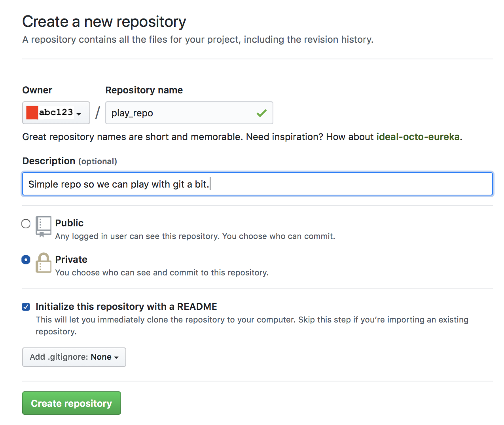This screenshot has height=425, width=504.
Task: Click inside the Description text box
Action: point(257,184)
